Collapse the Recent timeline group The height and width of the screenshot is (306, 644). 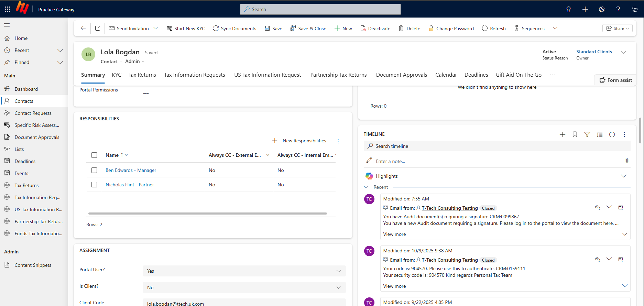coord(366,187)
